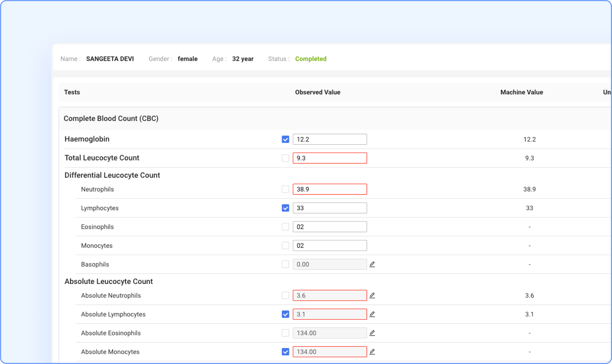
Task: Click into the Eosinophils value field
Action: click(329, 227)
